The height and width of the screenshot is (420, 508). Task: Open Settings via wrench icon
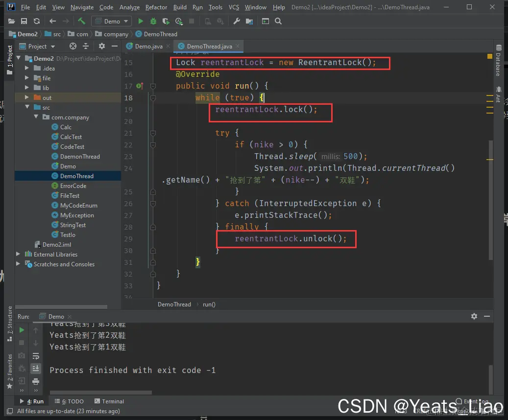237,22
